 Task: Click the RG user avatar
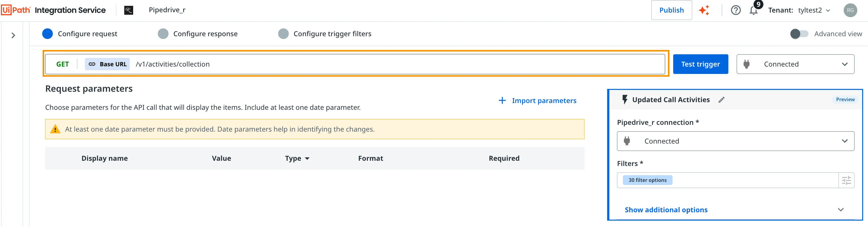[x=850, y=10]
